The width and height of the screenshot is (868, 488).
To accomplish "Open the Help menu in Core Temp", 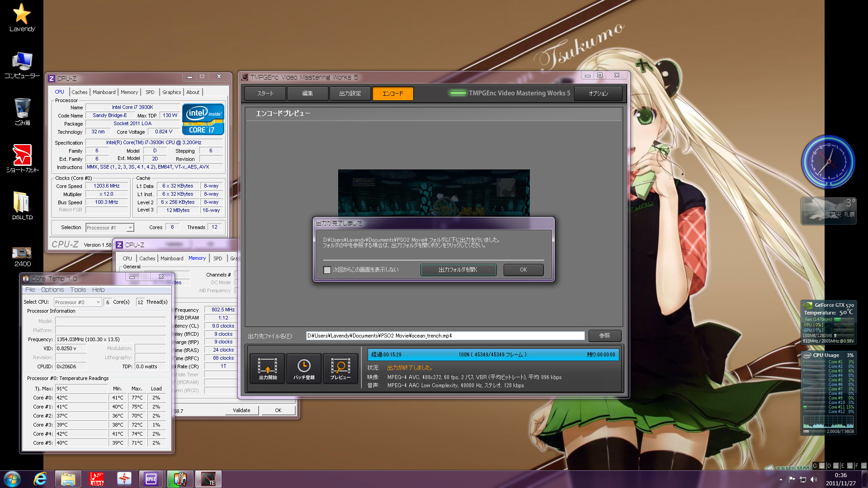I will click(98, 290).
